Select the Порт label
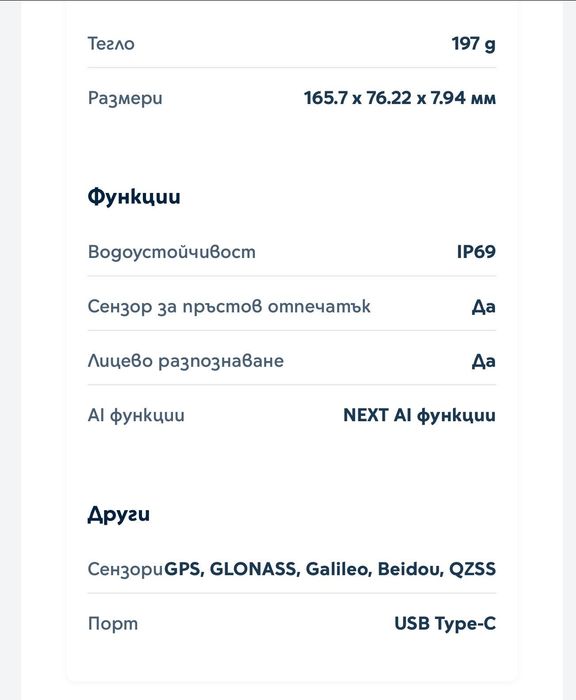 point(113,624)
